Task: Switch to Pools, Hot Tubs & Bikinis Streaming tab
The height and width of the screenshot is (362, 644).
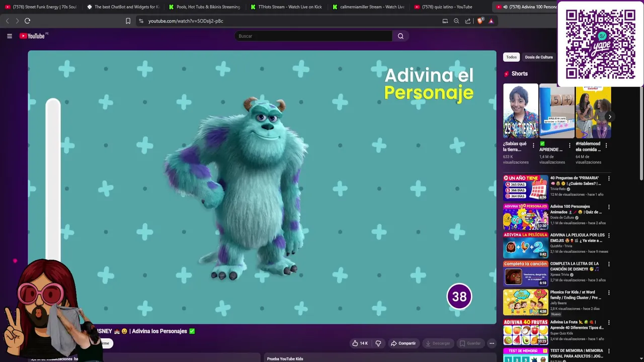Action: coord(205,7)
